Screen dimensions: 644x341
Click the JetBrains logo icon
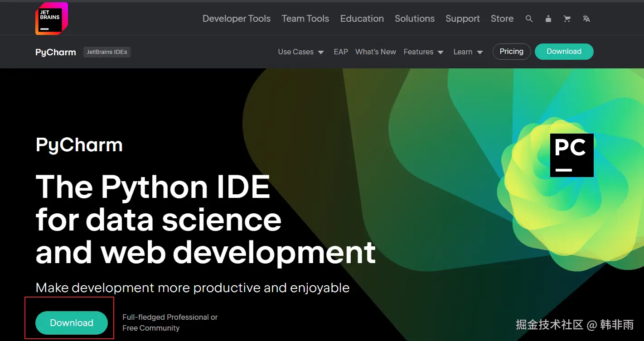(52, 19)
